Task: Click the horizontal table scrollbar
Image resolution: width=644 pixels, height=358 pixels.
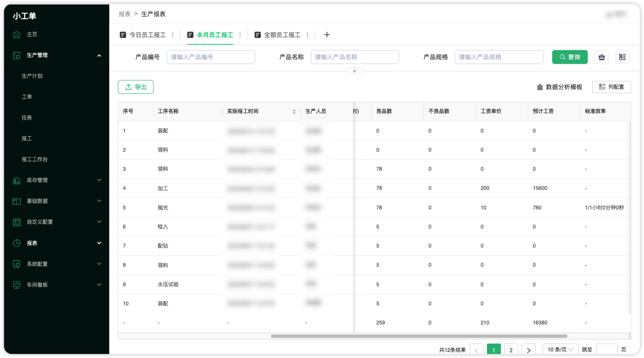Action: pos(419,336)
